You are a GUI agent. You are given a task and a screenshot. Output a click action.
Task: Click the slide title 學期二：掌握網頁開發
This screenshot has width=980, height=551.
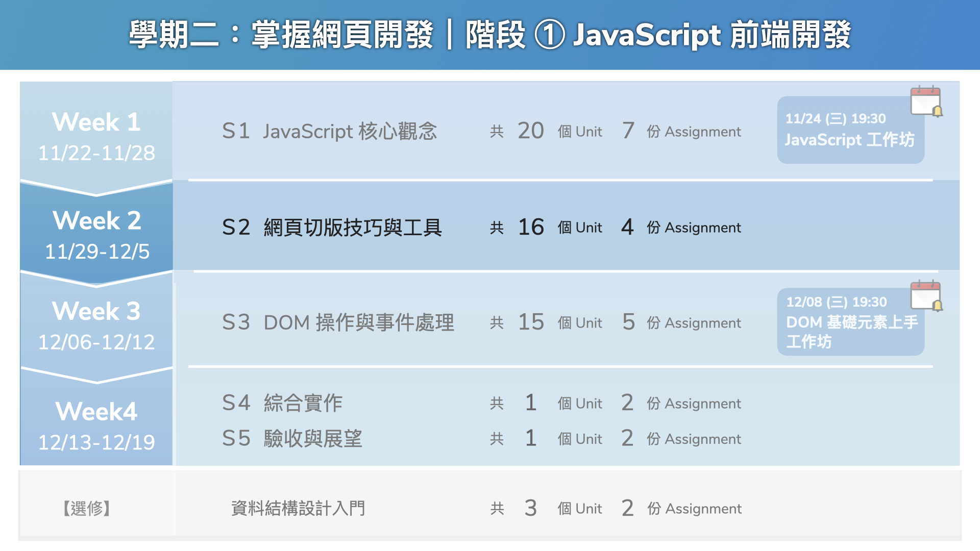coord(281,35)
